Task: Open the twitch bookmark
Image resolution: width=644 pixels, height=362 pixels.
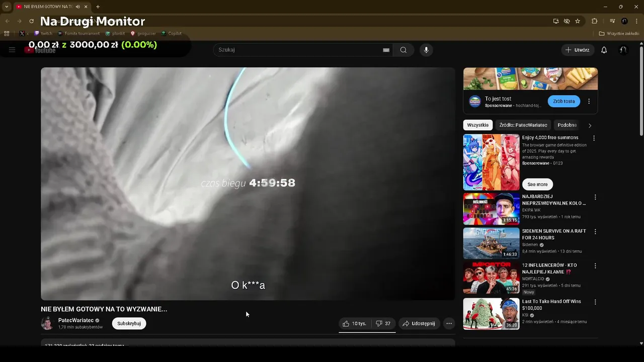Action: pyautogui.click(x=43, y=34)
